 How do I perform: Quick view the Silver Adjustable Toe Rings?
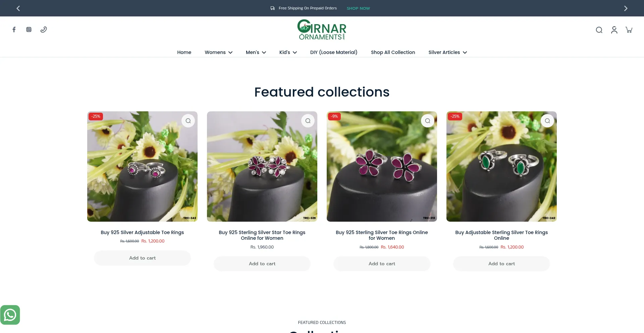[x=188, y=121]
